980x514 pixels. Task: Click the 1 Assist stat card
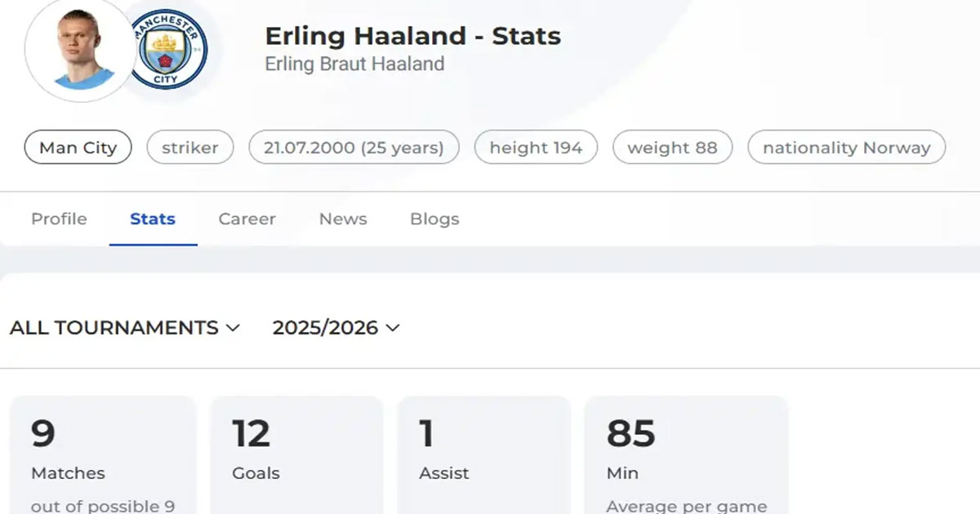[483, 457]
